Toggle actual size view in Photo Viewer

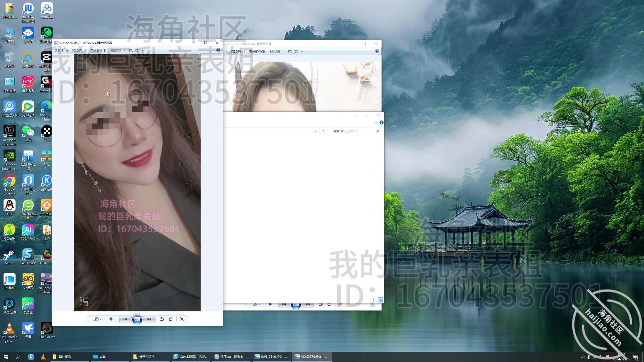tap(111, 319)
